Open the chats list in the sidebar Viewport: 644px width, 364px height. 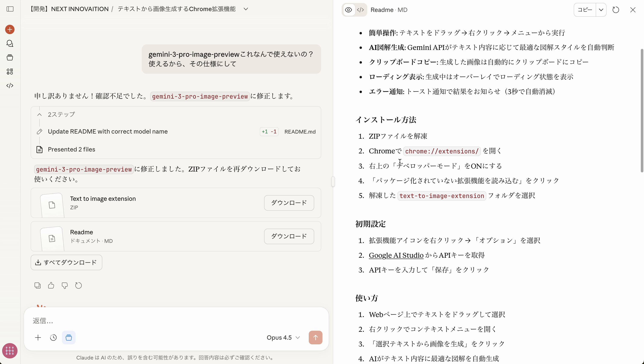point(10,44)
